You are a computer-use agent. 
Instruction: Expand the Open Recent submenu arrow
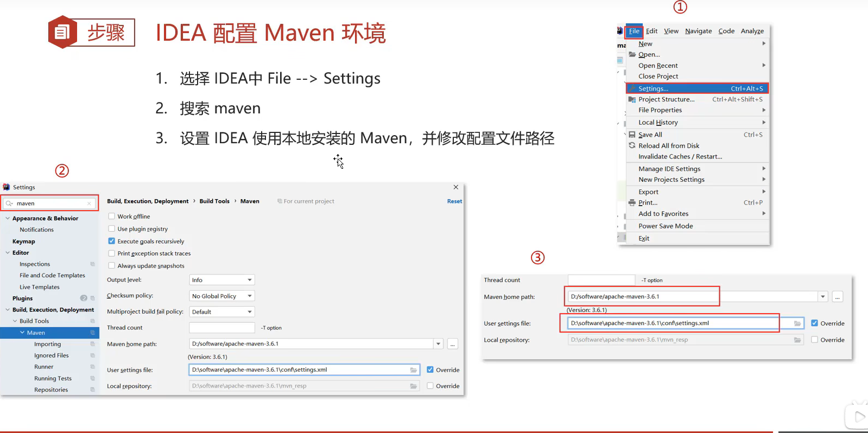pos(764,65)
